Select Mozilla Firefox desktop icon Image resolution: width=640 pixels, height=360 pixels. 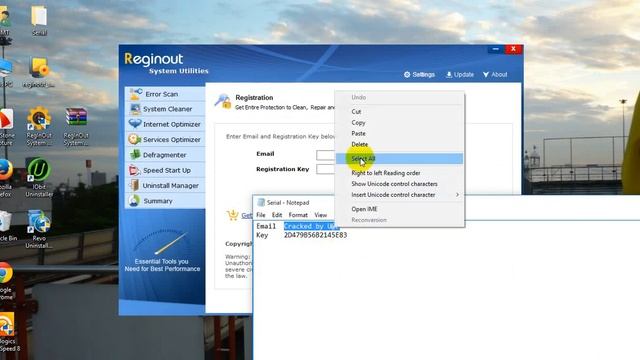pos(6,177)
